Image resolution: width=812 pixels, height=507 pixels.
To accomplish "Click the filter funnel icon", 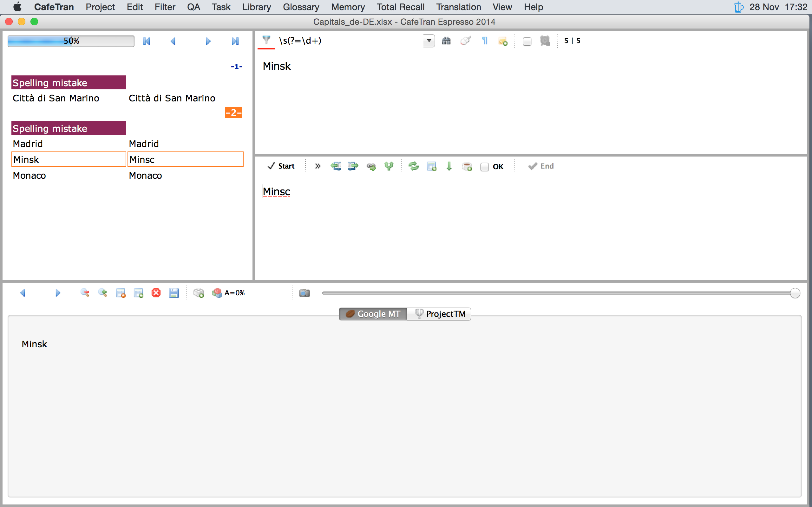I will pos(266,41).
